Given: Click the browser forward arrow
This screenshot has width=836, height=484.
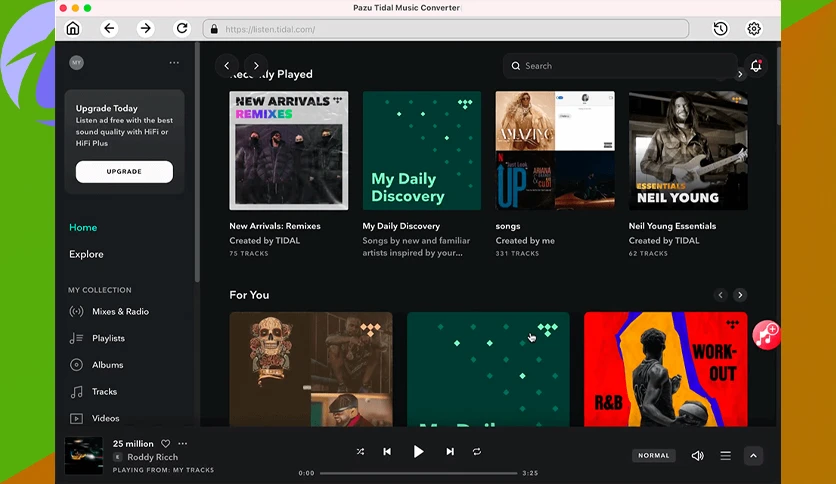Looking at the screenshot, I should (x=145, y=28).
